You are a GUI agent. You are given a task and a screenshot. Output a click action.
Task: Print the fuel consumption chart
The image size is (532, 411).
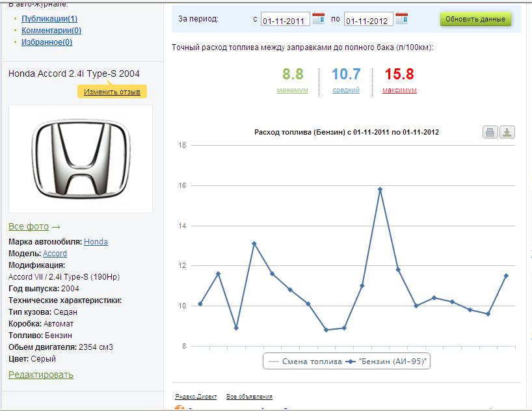[490, 132]
